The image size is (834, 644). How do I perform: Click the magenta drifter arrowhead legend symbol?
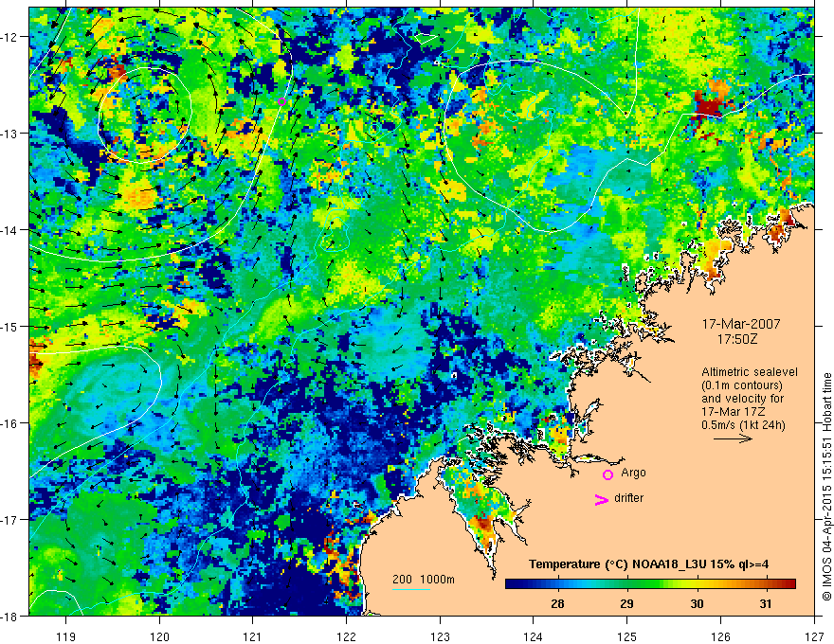[601, 499]
